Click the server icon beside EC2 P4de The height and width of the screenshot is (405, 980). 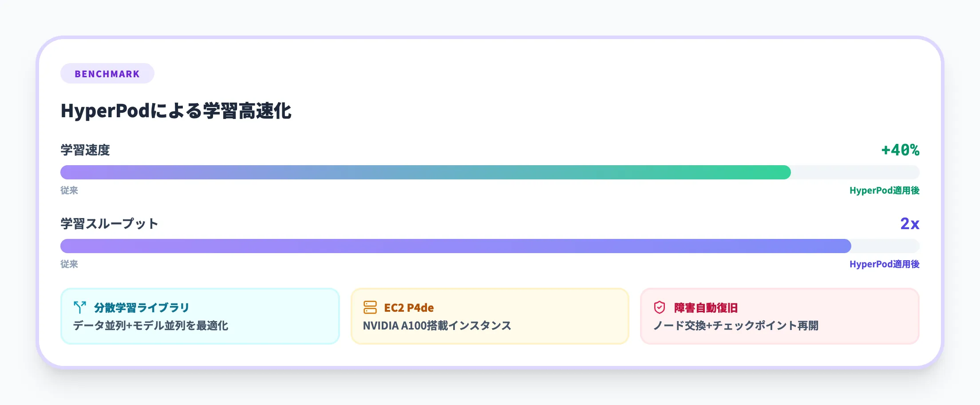point(370,307)
